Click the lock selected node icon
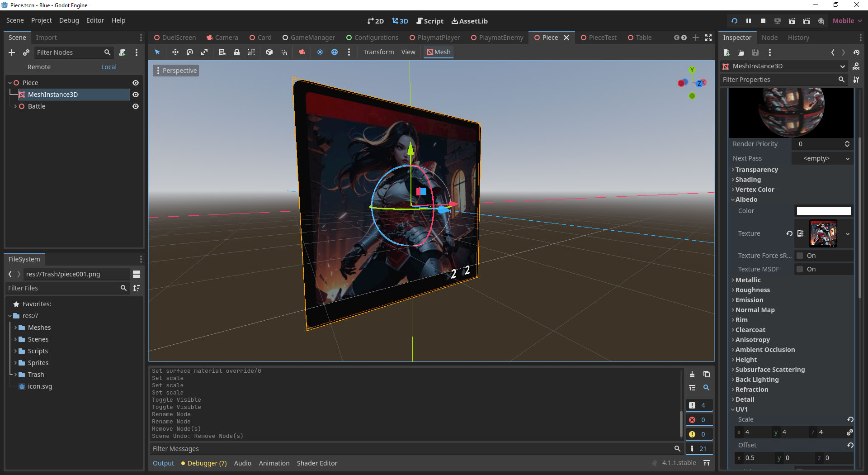This screenshot has width=868, height=475. coord(236,52)
